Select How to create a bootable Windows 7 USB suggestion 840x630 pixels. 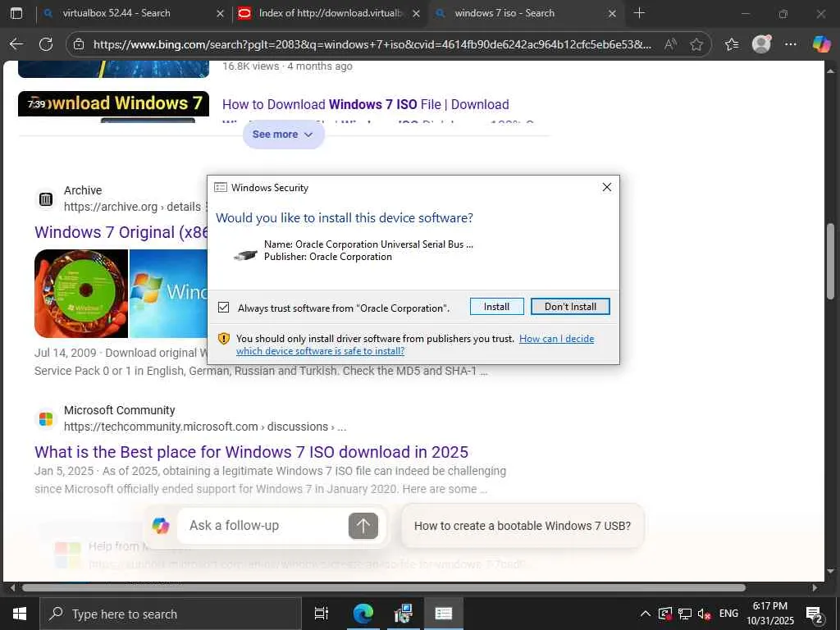pyautogui.click(x=523, y=526)
